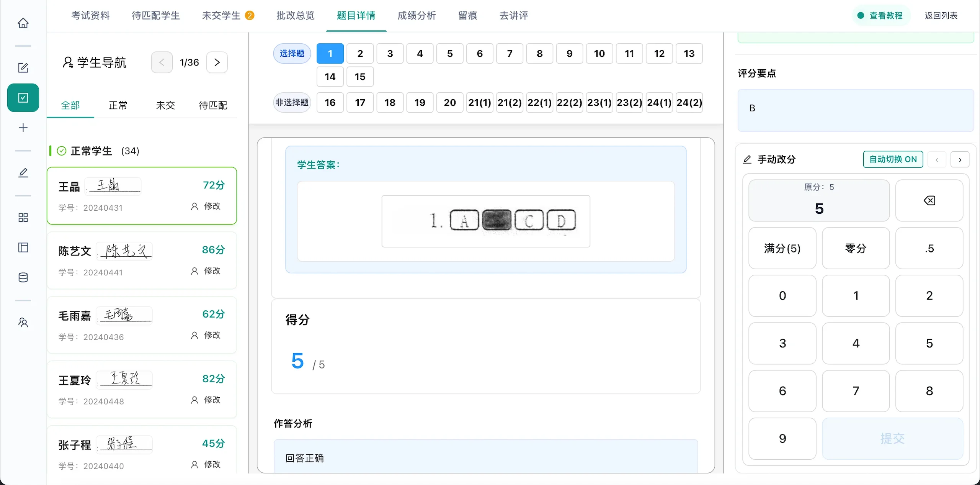Click 查看教程 button

click(x=881, y=16)
